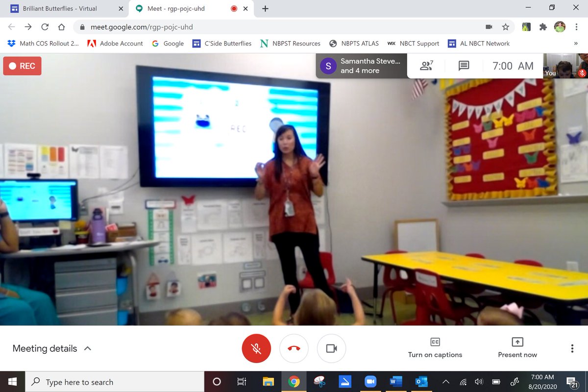This screenshot has height=392, width=588.
Task: Open Meet more options menu
Action: pos(572,348)
